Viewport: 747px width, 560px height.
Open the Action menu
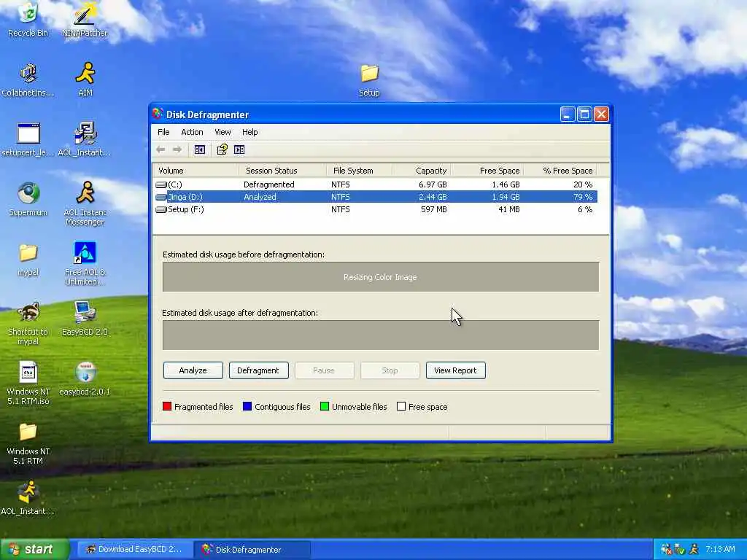coord(192,132)
